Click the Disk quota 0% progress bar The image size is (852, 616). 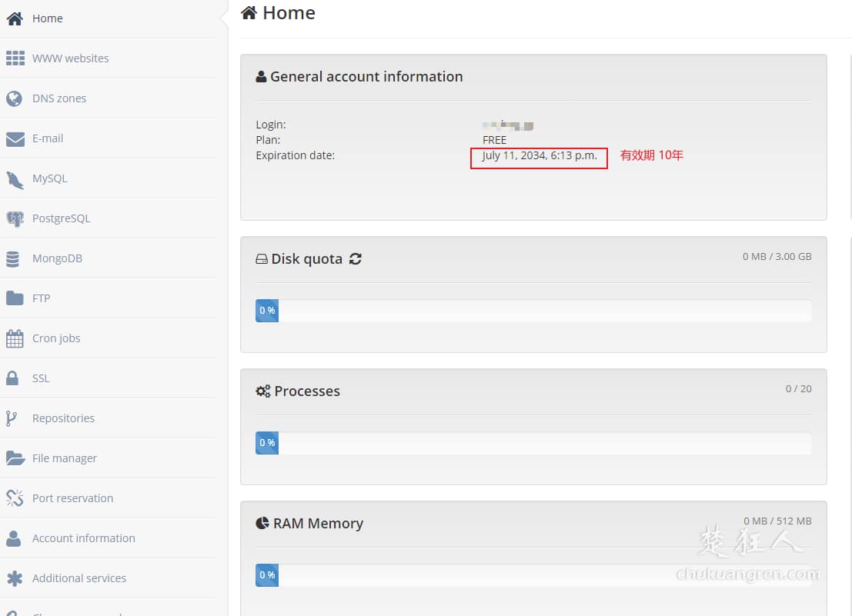point(266,311)
